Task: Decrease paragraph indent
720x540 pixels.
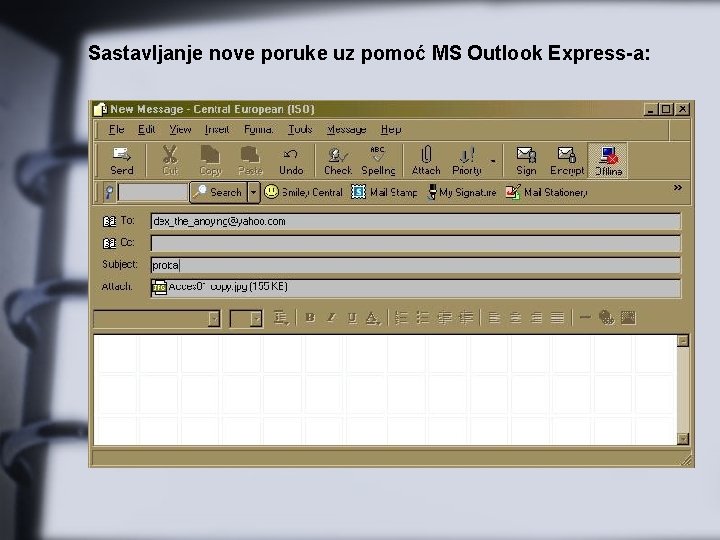Action: 444,318
